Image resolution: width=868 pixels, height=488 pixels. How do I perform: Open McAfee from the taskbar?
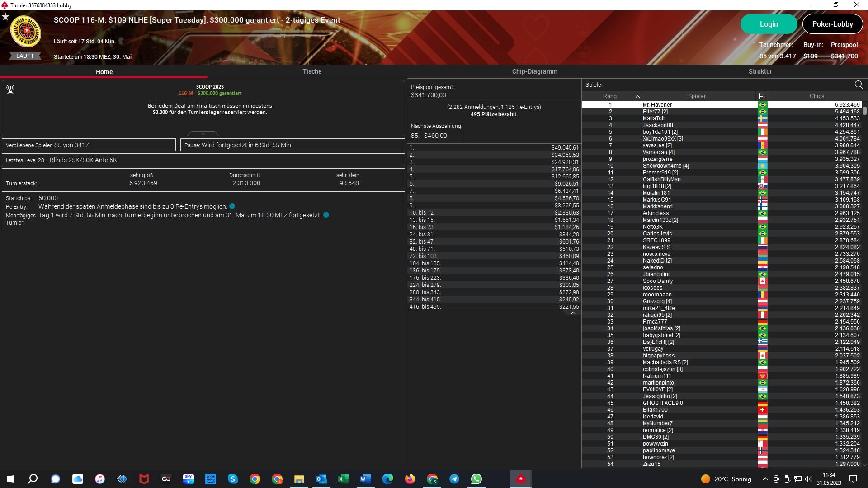coord(144,479)
